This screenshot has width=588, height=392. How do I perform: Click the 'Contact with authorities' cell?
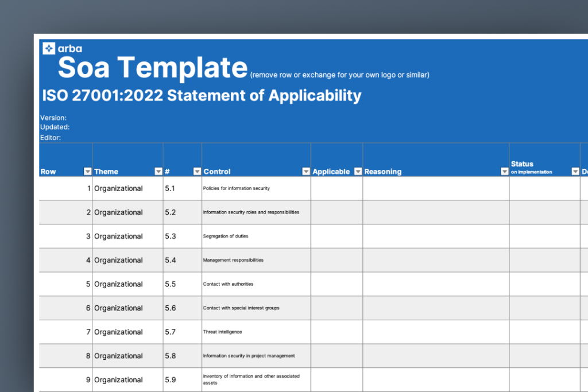coord(257,284)
